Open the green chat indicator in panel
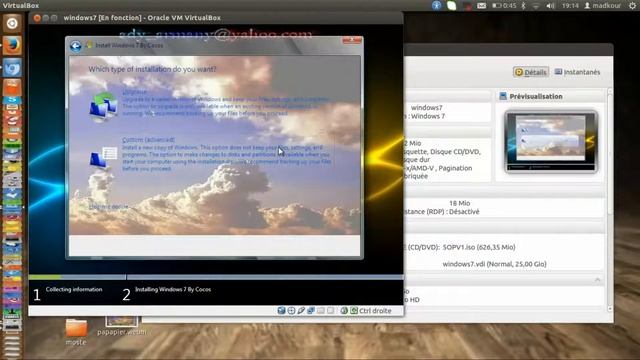The image size is (640, 360). click(x=451, y=5)
